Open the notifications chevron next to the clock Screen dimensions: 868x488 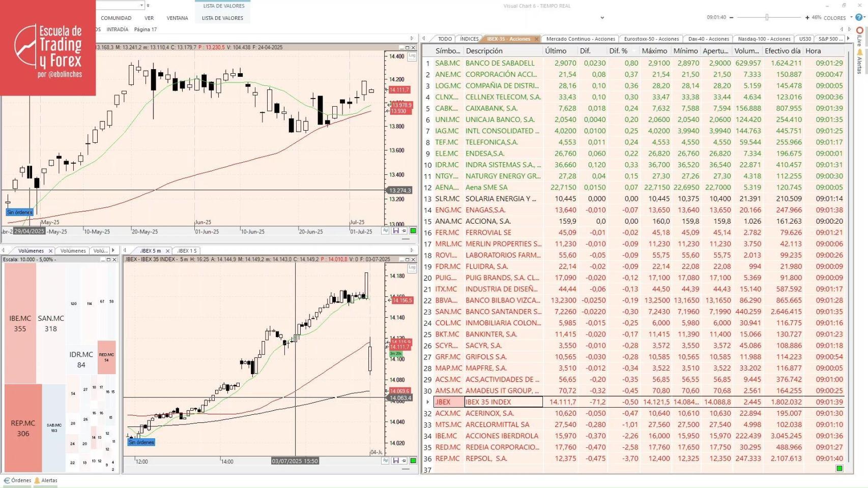point(601,18)
